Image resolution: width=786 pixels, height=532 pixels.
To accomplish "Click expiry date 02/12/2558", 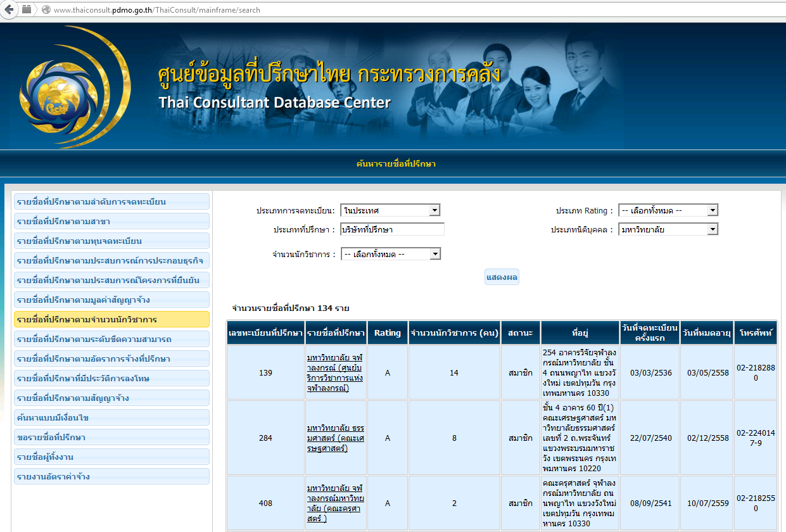I will 707,438.
